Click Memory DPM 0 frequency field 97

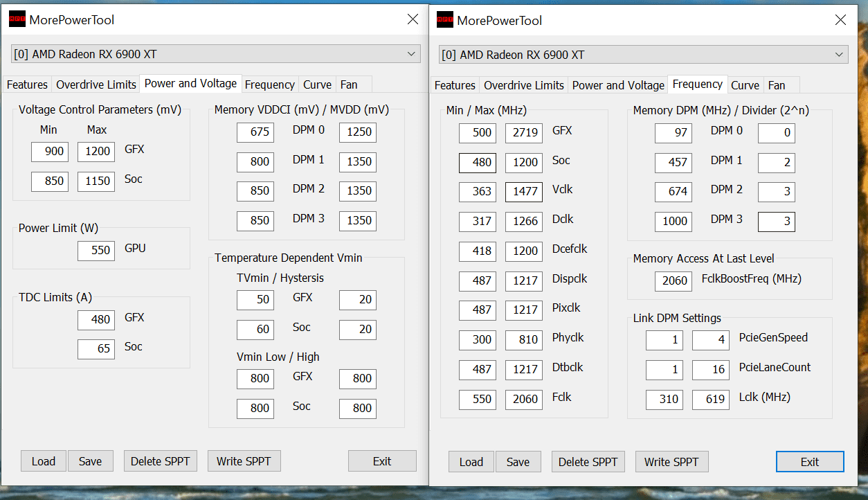tap(674, 133)
